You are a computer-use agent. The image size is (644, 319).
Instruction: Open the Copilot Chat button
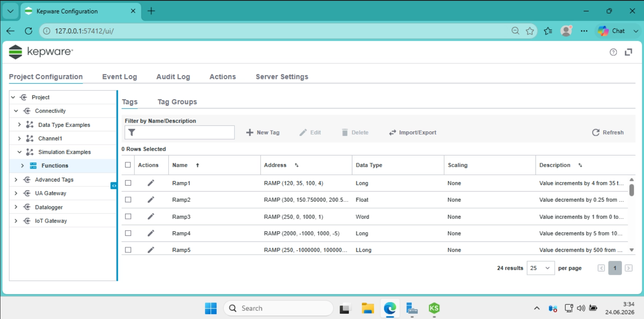pos(611,31)
